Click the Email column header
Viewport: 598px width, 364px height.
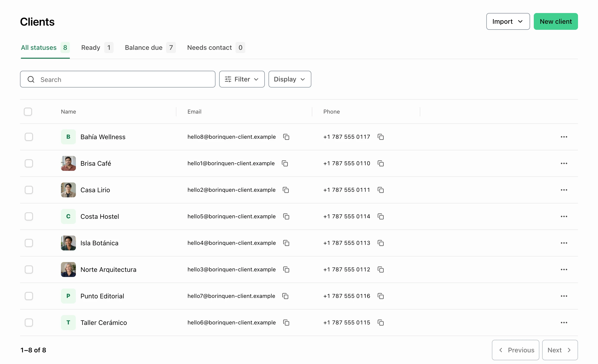point(194,112)
